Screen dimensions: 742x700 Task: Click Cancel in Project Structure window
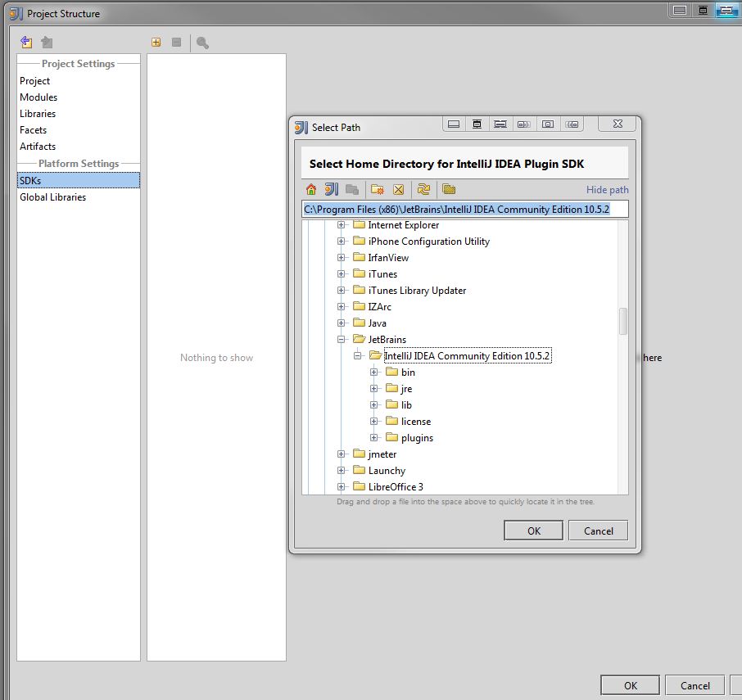pyautogui.click(x=694, y=685)
